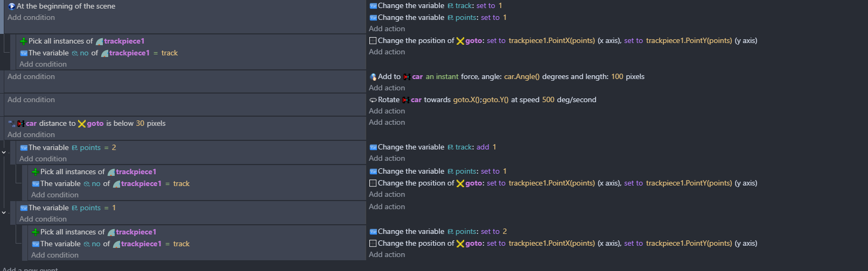The width and height of the screenshot is (868, 271).
Task: Click "Add action" below the Rotate car action
Action: pos(387,111)
